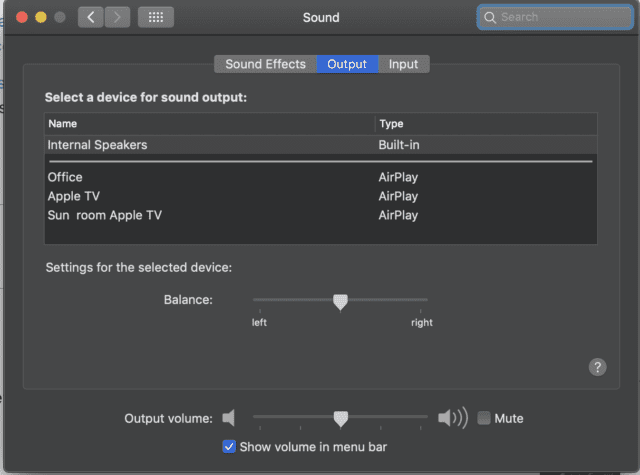Click in the Search field

pos(545,17)
